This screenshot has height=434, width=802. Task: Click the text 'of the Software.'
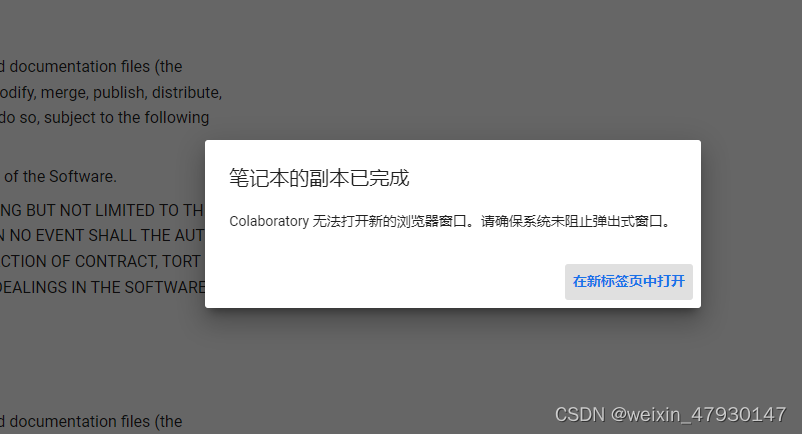pos(60,176)
